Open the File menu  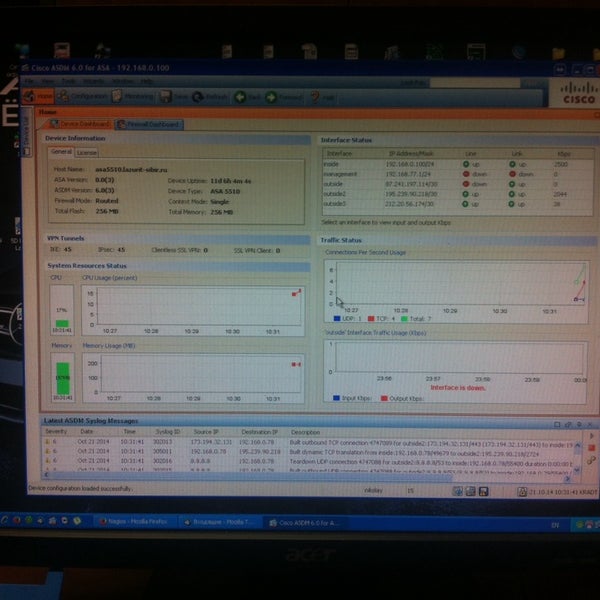tap(29, 81)
